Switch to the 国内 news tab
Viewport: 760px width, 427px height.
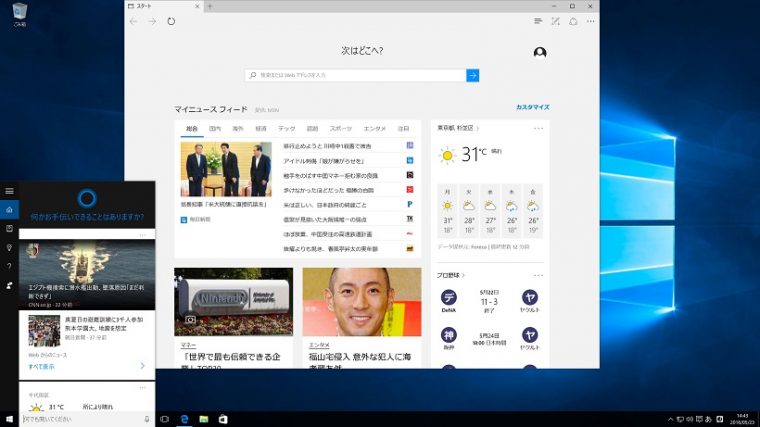tap(215, 128)
